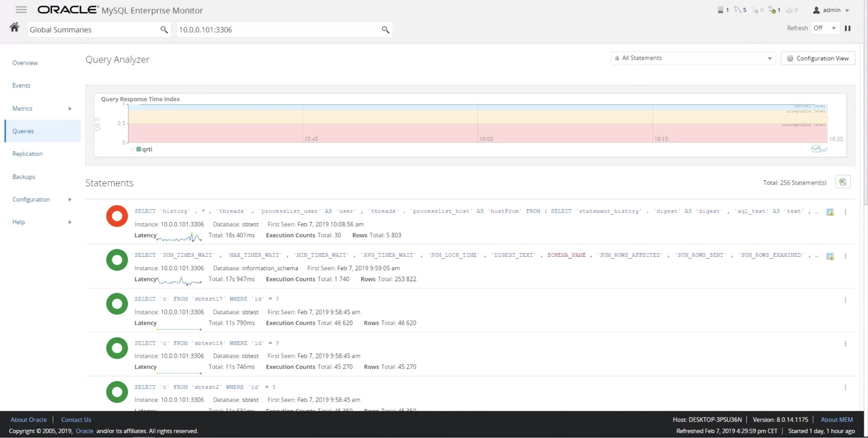This screenshot has width=868, height=438.
Task: Open the About MEM link
Action: click(837, 420)
